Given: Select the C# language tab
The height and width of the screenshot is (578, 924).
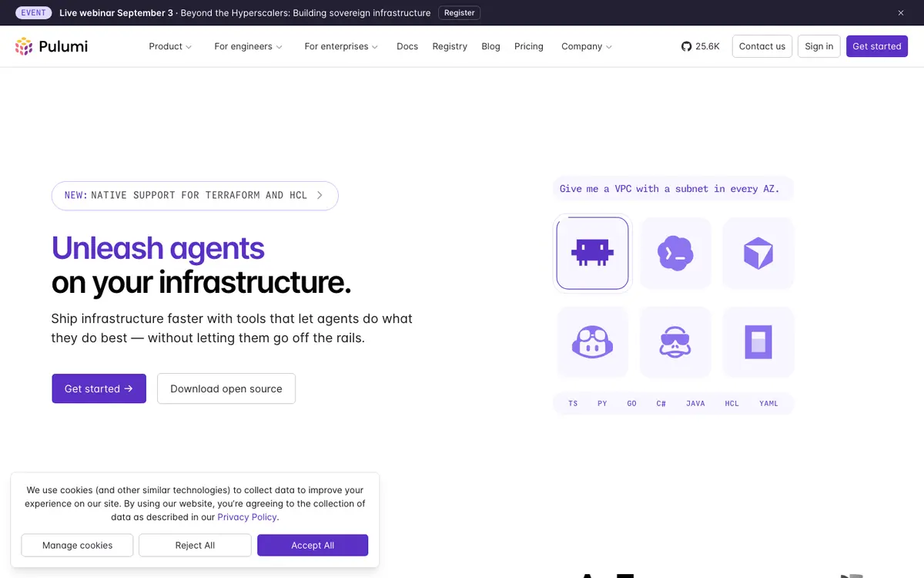Looking at the screenshot, I should click(x=661, y=403).
